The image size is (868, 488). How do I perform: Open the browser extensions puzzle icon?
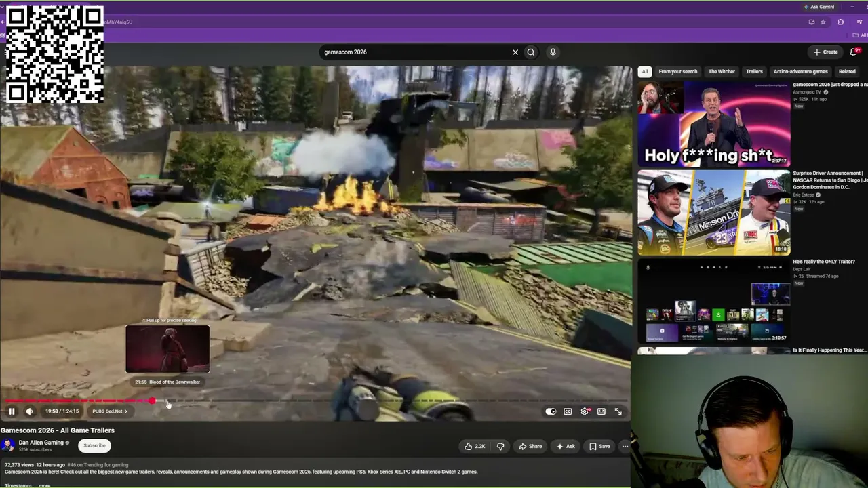click(841, 22)
